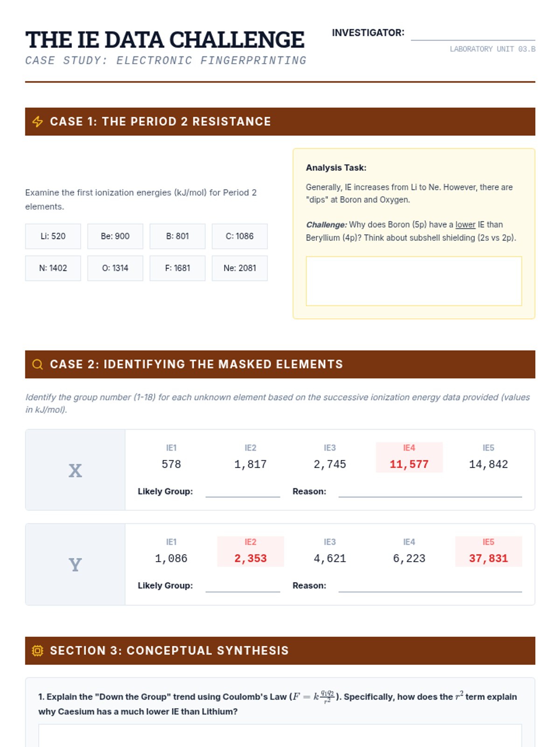Click Reason field for element X
560x747 pixels.
[x=430, y=491]
